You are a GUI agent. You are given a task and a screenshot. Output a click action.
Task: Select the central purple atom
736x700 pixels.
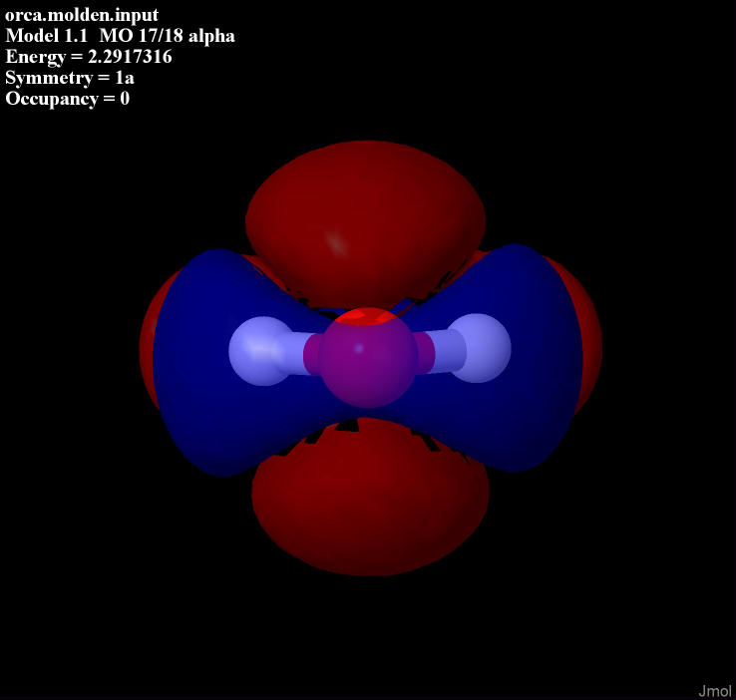coord(368,358)
